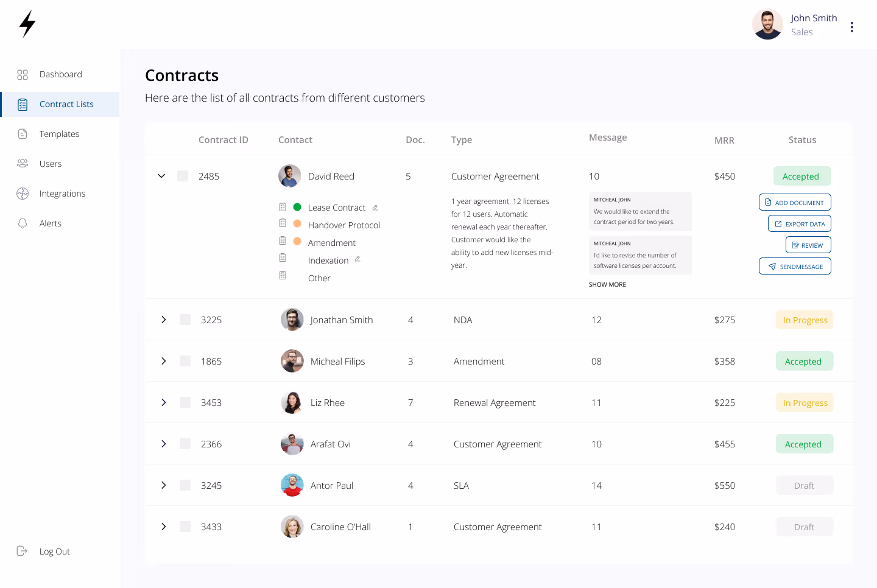Collapse the expanded contract 2485 row
This screenshot has height=588, width=877.
click(x=161, y=176)
